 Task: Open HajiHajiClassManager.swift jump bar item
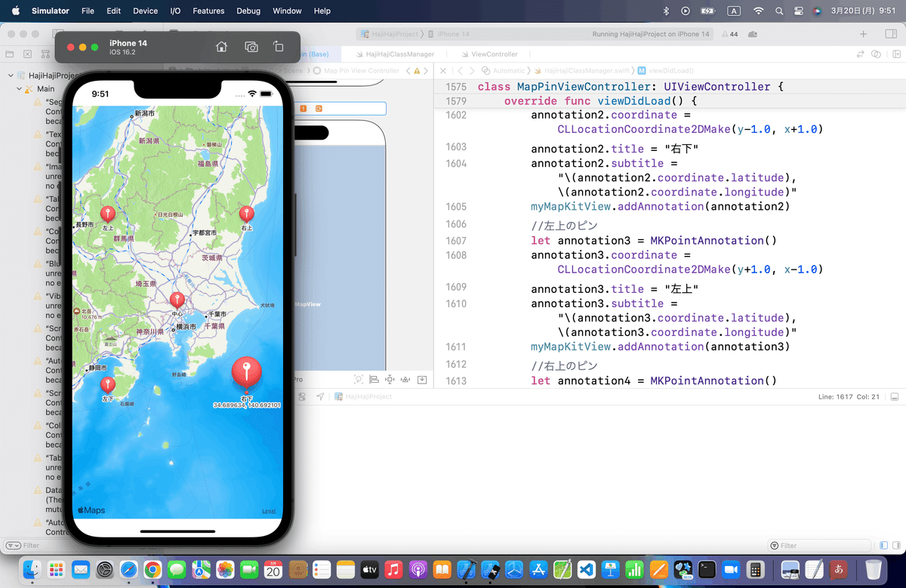[x=583, y=70]
